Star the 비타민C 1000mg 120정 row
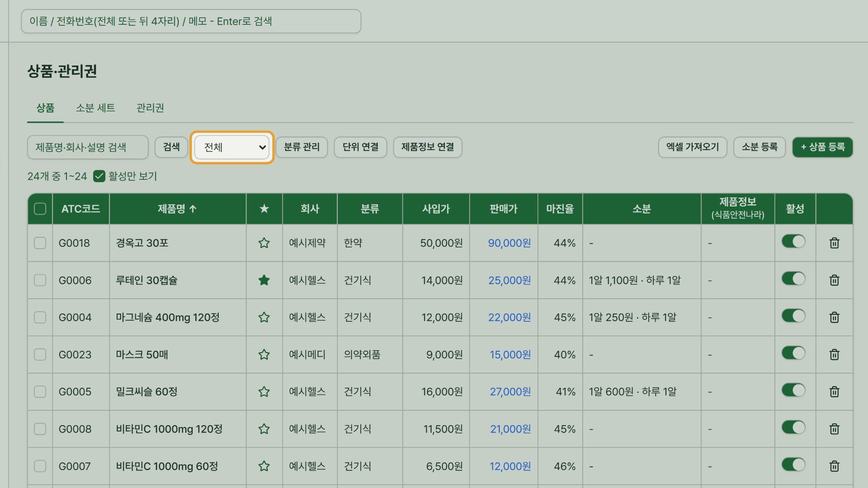Screen dimensions: 868x488 (264, 429)
